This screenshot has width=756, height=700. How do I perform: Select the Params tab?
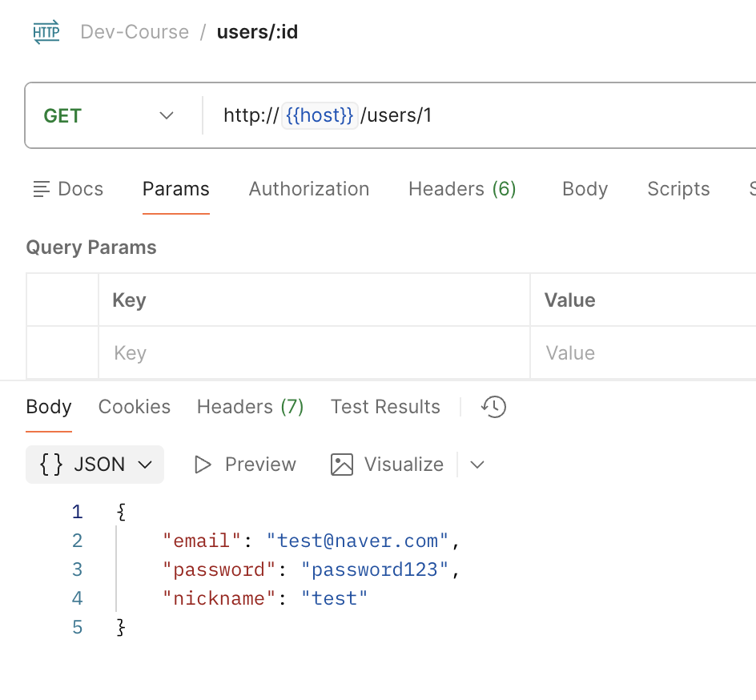[x=176, y=189]
